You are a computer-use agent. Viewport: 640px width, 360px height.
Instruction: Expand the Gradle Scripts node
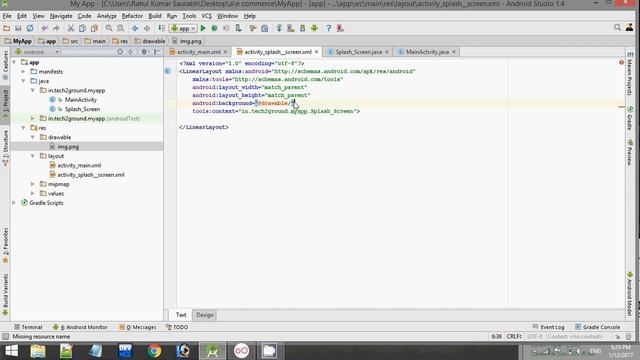(14, 203)
